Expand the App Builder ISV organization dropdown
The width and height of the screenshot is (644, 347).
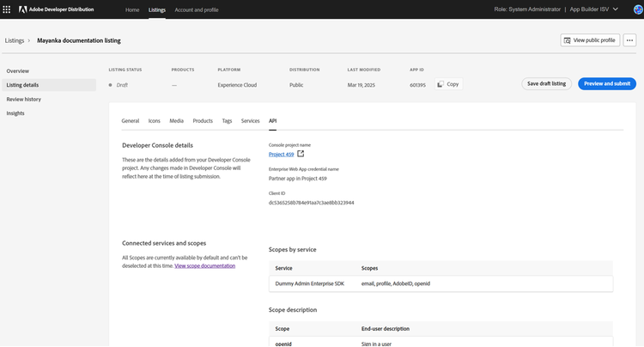[594, 9]
